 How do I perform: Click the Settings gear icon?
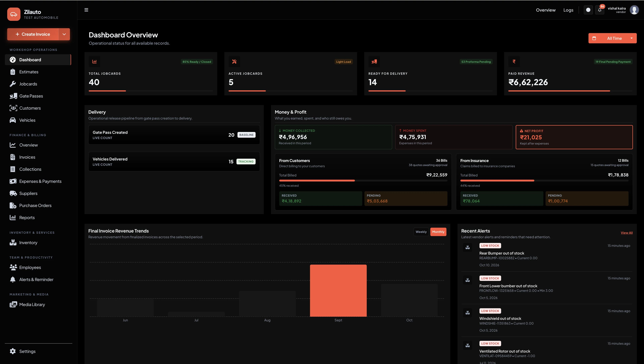[x=13, y=351]
